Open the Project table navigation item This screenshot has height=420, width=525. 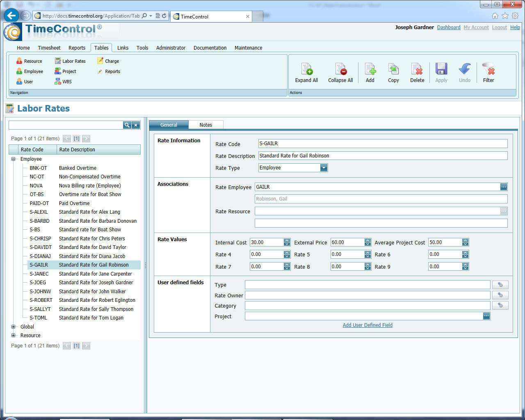point(65,71)
